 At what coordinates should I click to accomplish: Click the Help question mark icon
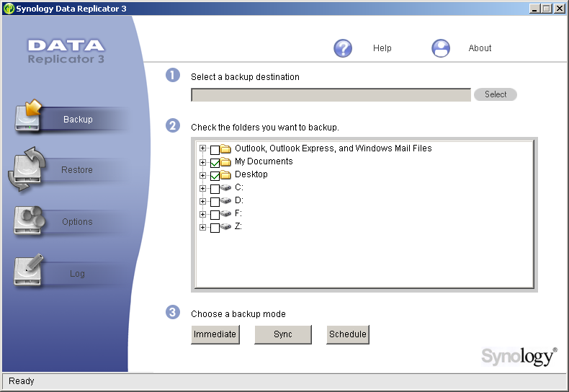(343, 48)
